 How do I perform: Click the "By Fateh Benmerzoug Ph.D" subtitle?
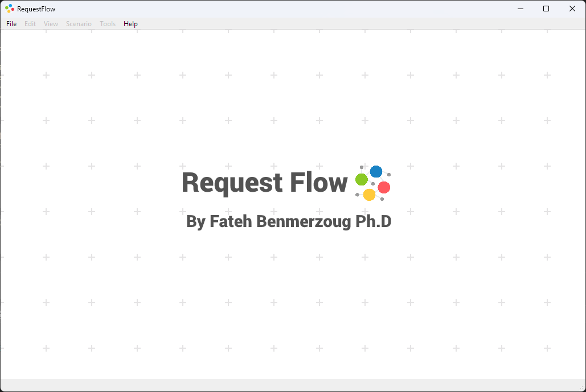tap(289, 221)
